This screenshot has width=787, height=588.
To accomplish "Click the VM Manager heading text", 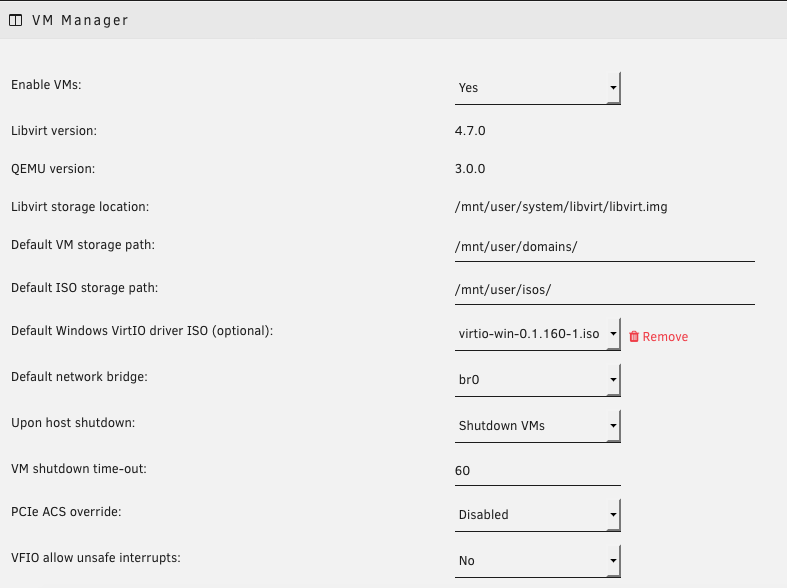I will (80, 21).
